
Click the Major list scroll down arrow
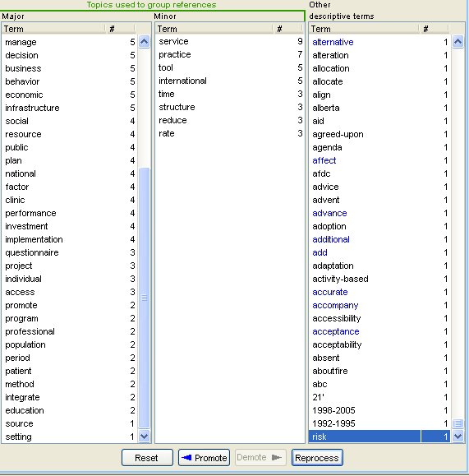tap(144, 437)
